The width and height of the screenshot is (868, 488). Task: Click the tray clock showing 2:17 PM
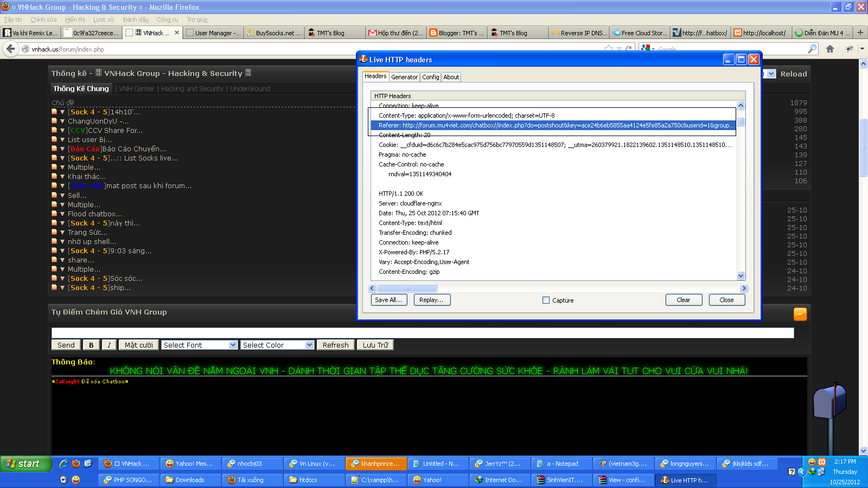(x=845, y=461)
